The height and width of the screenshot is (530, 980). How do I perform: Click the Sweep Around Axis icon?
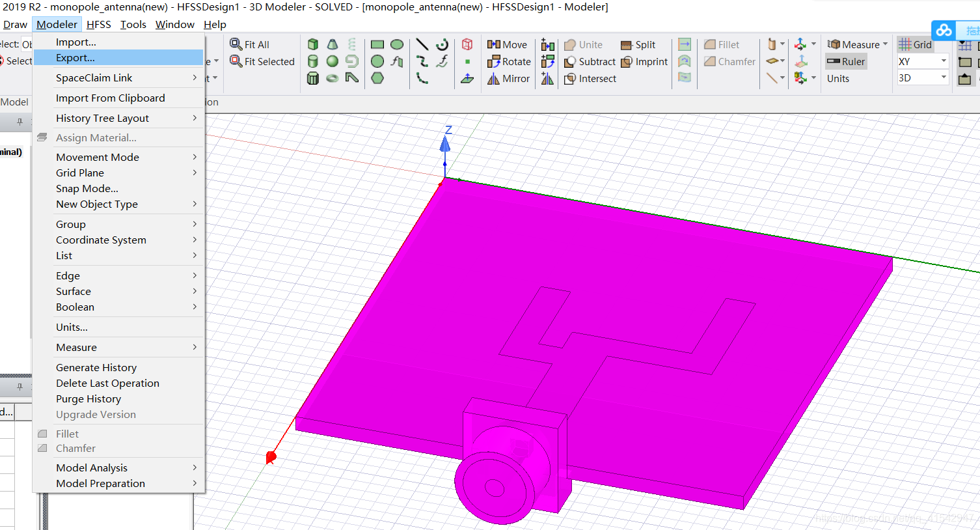685,61
